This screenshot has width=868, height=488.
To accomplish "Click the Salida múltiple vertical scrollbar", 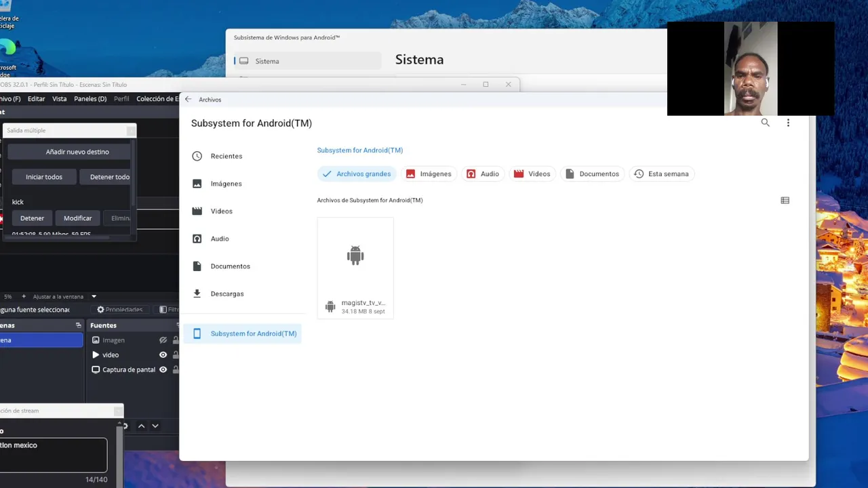I will coord(134,173).
